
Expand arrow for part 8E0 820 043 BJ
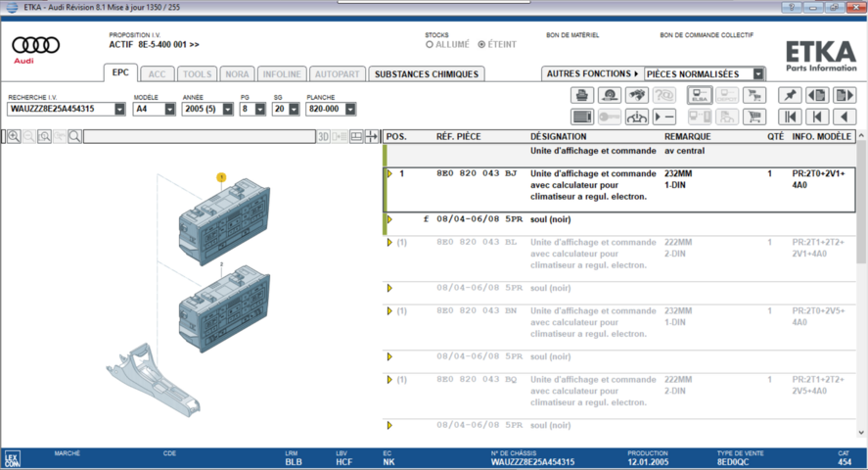(389, 174)
